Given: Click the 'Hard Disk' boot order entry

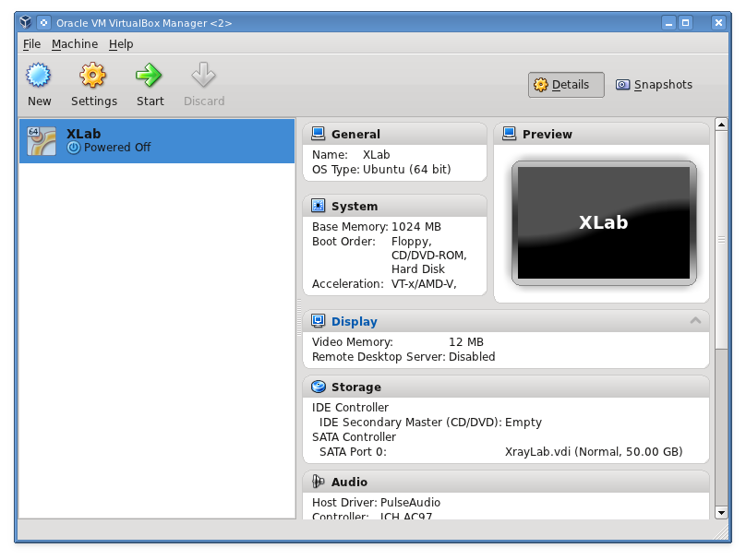Looking at the screenshot, I should [x=417, y=269].
